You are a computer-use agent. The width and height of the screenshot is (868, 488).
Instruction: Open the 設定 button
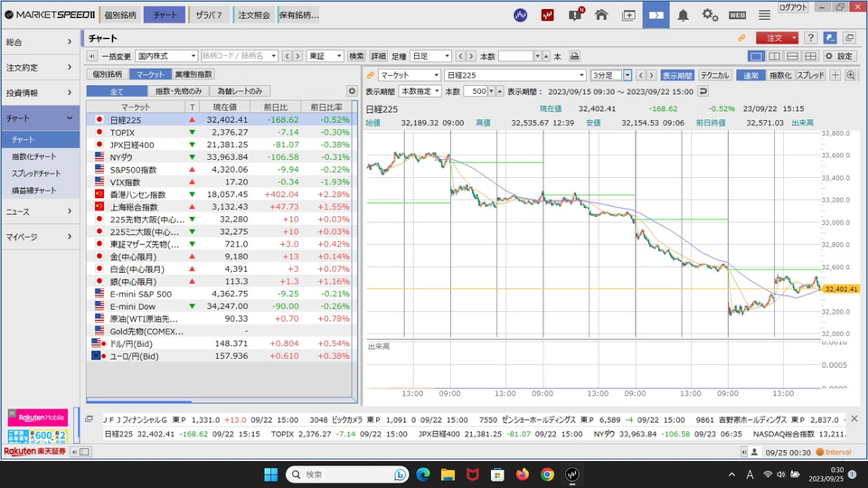[x=840, y=56]
